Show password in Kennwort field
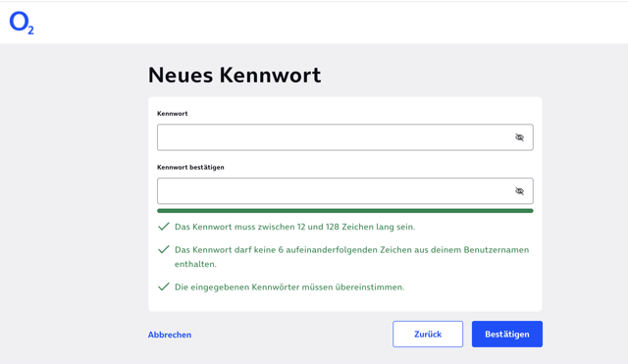The image size is (628, 364). (x=519, y=137)
